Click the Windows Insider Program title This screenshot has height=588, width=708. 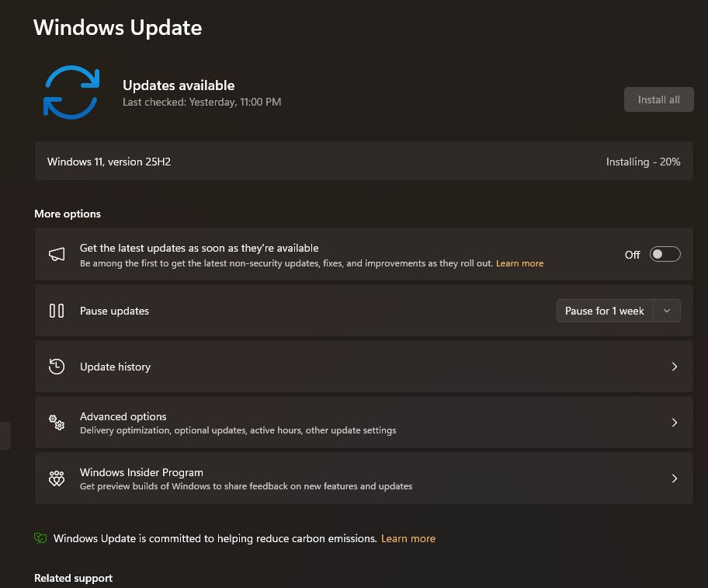click(141, 472)
